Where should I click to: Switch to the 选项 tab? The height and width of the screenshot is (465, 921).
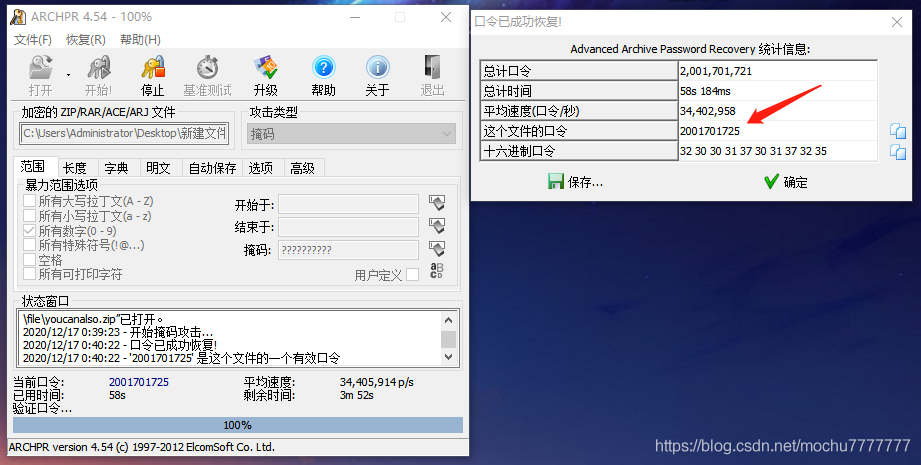click(x=261, y=168)
